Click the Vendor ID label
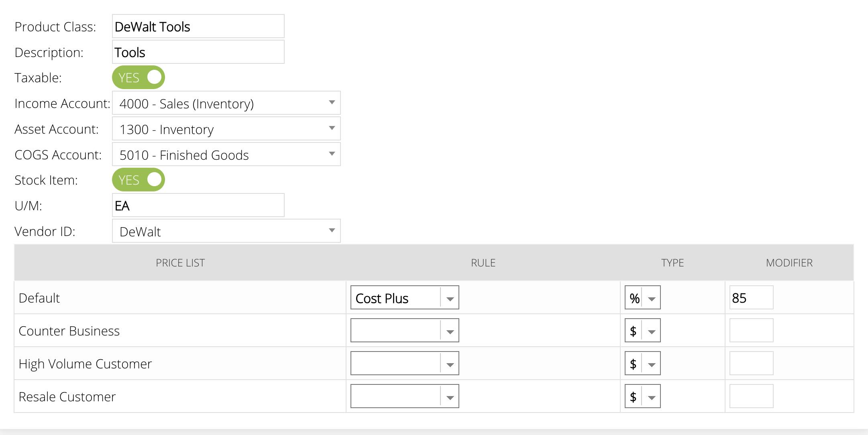The image size is (868, 435). [x=45, y=232]
